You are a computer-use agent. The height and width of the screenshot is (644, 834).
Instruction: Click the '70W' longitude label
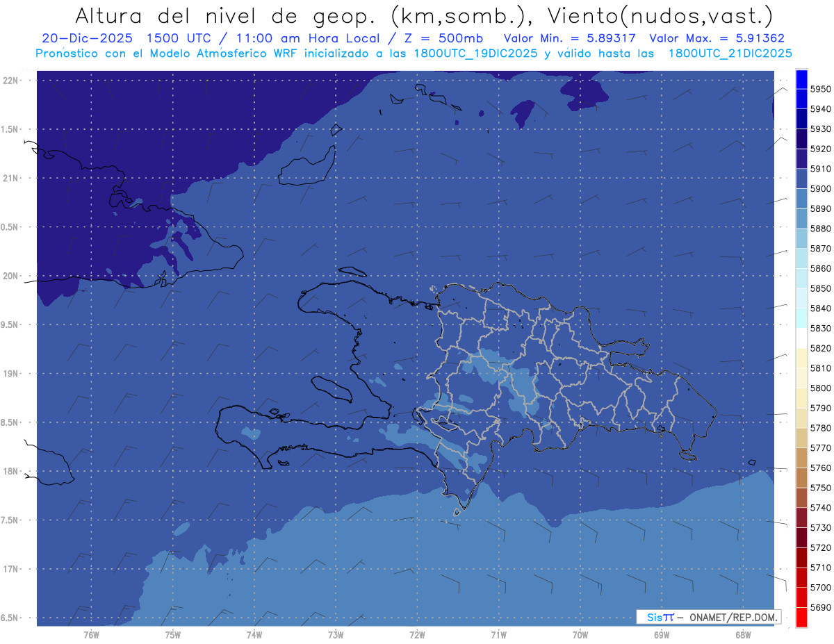[580, 634]
